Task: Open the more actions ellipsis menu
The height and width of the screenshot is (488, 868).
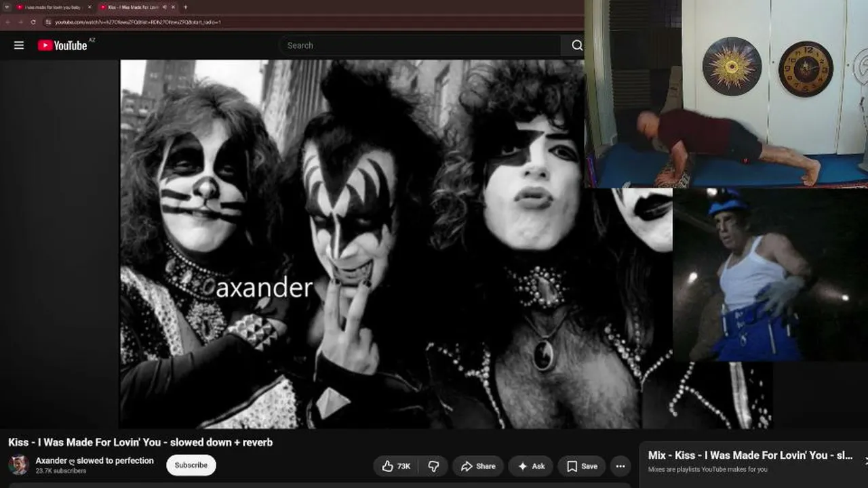Action: (x=620, y=466)
